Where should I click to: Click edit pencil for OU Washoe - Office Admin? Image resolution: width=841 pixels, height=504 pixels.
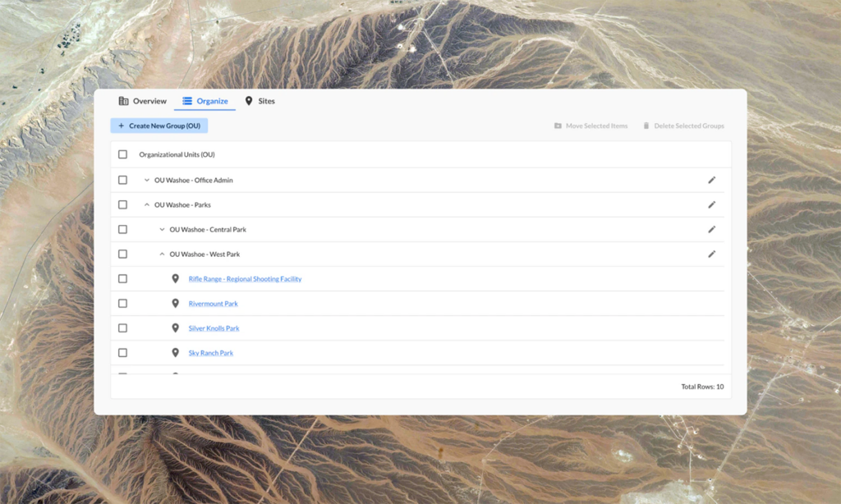point(711,180)
